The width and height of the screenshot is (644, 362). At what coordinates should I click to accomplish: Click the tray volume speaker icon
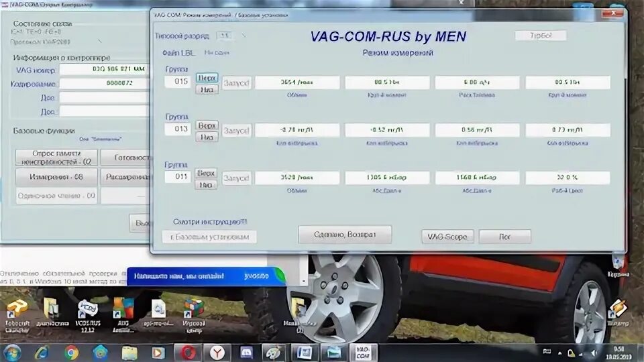coord(594,353)
